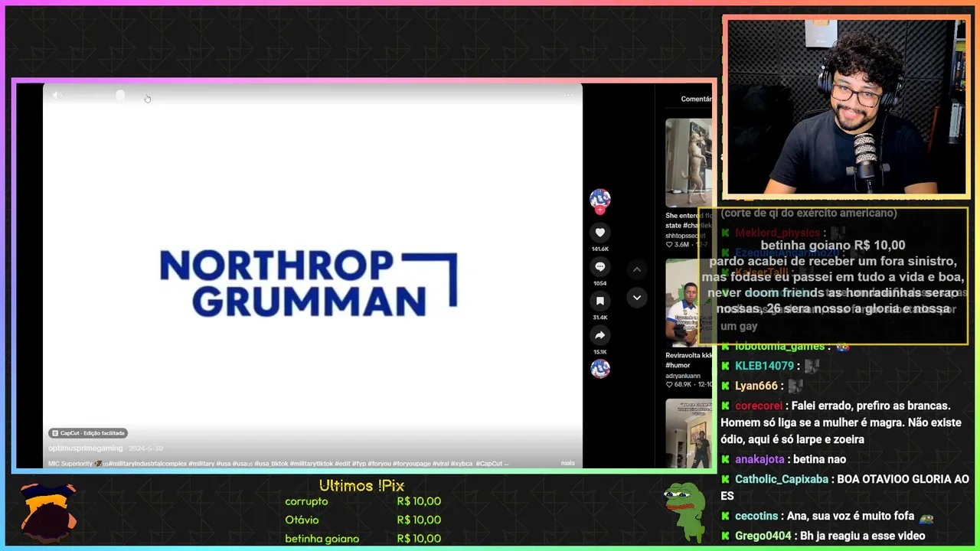Click the #militaryindustrialcomplex hashtag
980x551 pixels.
coord(147,464)
